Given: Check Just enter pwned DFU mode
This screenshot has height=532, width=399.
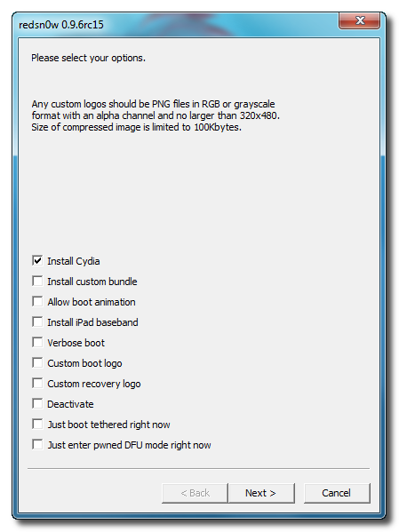Looking at the screenshot, I should (x=37, y=444).
